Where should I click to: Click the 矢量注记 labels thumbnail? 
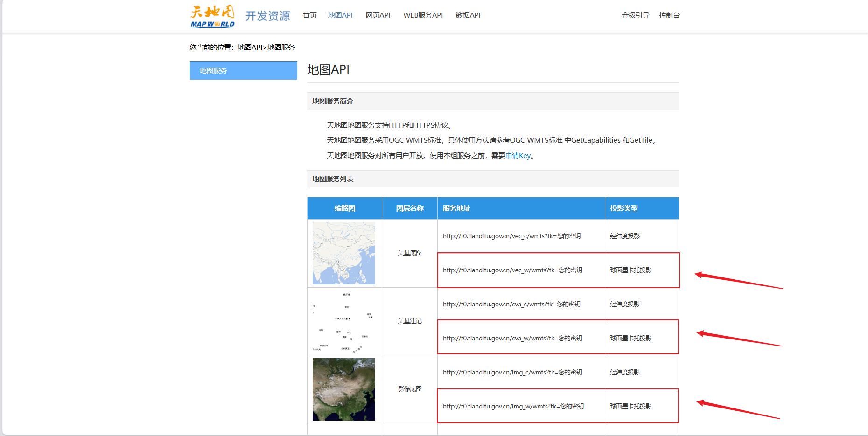coord(344,321)
